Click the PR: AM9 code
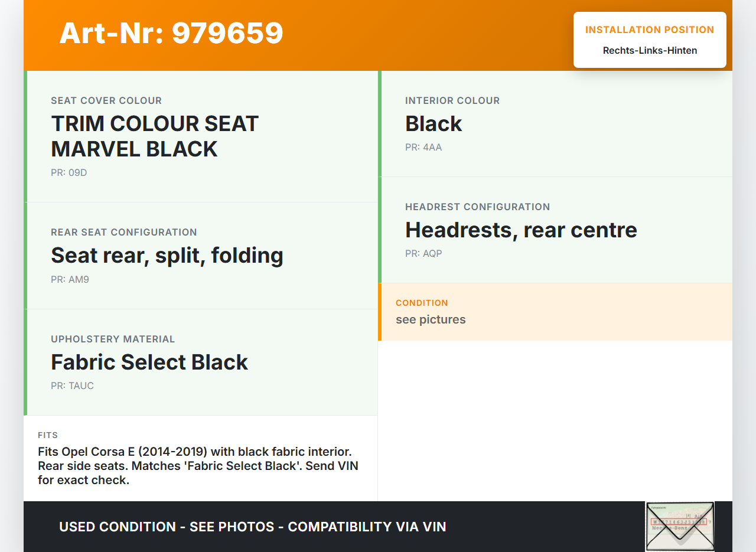The image size is (756, 552). click(70, 280)
